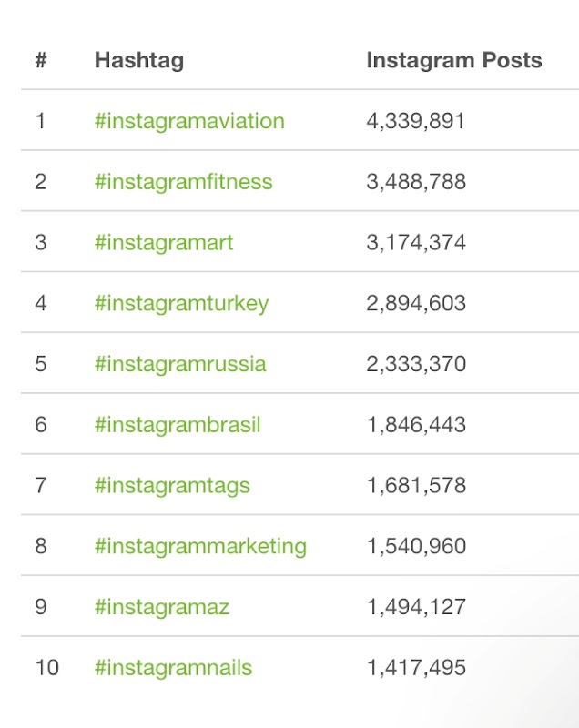
Task: Click the Hashtag column header
Action: coord(138,61)
